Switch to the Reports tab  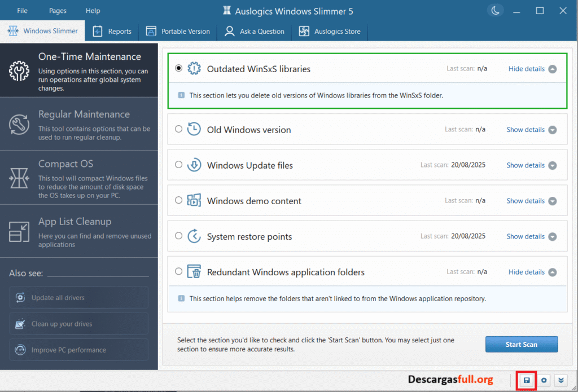(112, 32)
